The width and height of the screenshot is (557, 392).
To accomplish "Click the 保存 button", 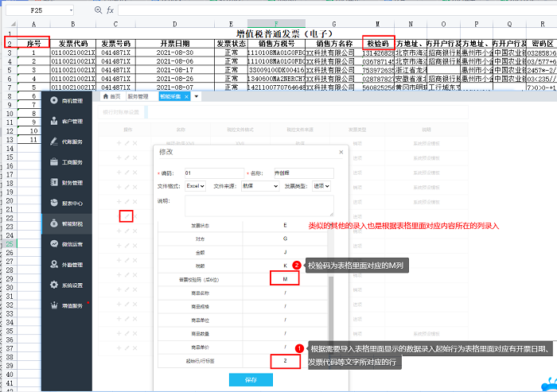I will pos(251,380).
